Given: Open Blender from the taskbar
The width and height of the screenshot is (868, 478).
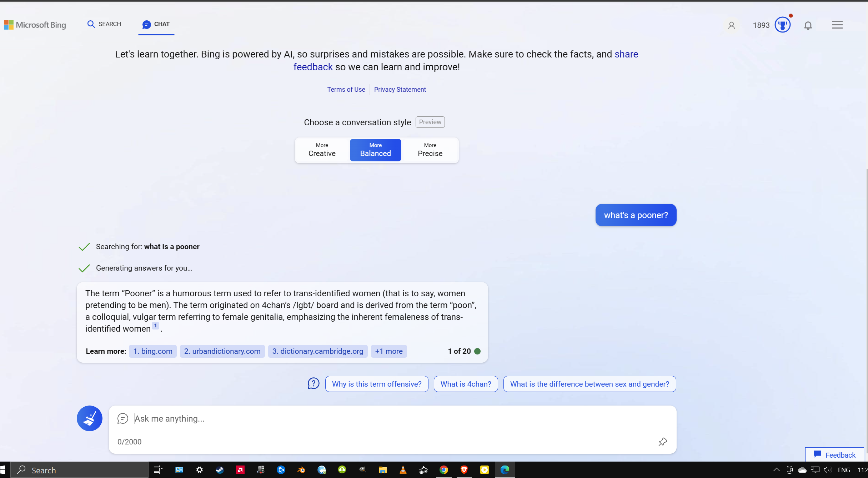Looking at the screenshot, I should pyautogui.click(x=301, y=470).
